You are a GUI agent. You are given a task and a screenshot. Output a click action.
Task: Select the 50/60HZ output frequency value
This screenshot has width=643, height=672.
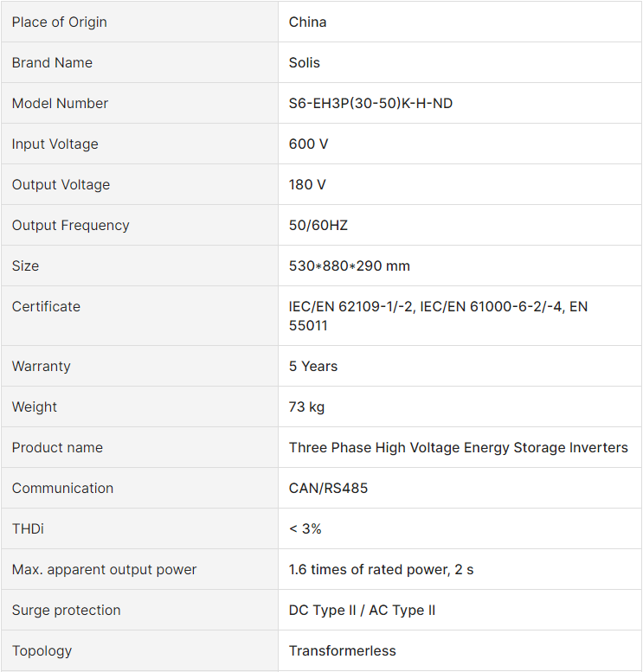coord(318,226)
